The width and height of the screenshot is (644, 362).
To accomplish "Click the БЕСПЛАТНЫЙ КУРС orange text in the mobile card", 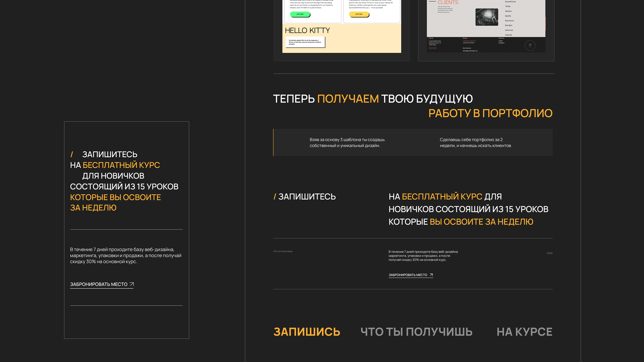I will click(121, 165).
